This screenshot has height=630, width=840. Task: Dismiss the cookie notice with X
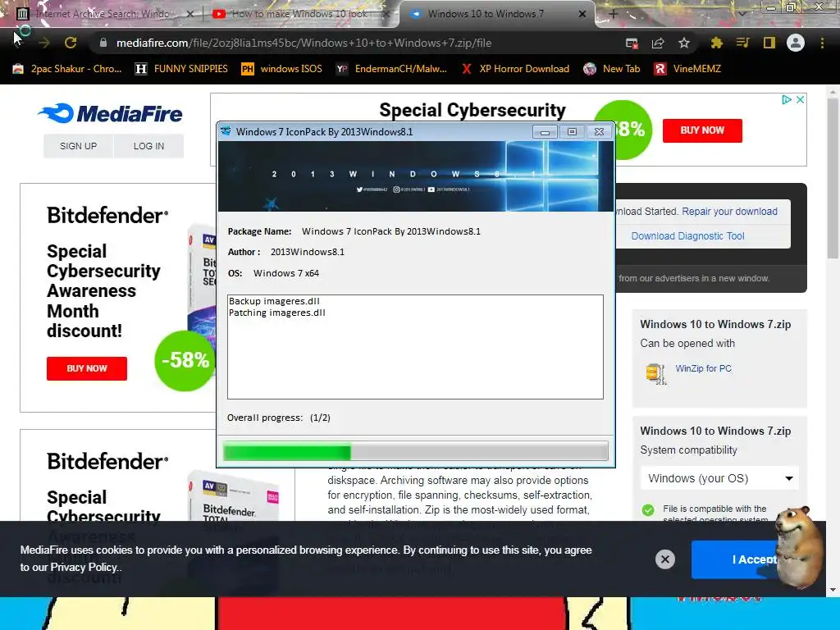pyautogui.click(x=664, y=559)
